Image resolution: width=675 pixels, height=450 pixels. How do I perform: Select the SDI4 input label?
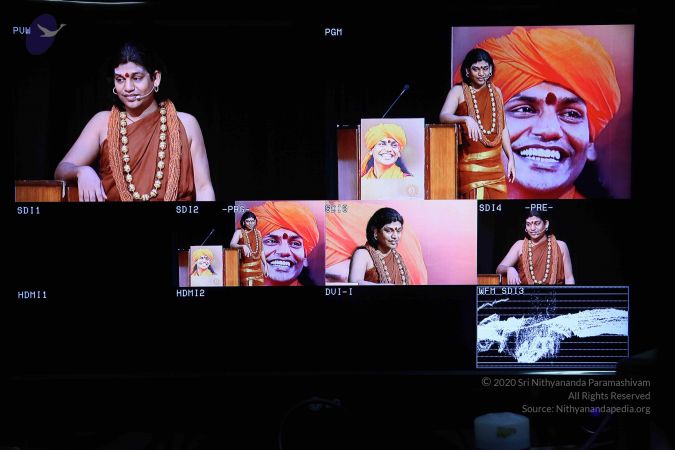coord(490,208)
